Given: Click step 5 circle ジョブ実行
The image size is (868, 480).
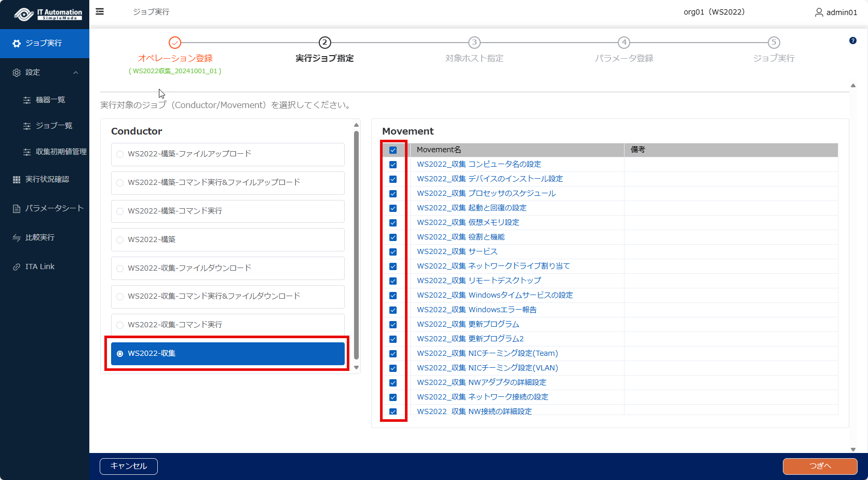Looking at the screenshot, I should (774, 43).
